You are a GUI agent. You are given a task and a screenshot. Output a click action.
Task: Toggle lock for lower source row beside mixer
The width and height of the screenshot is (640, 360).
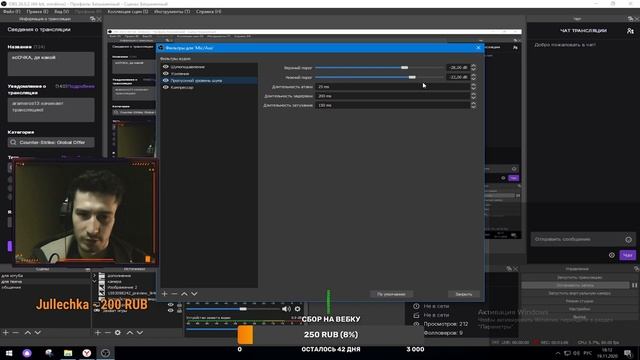[x=179, y=311]
